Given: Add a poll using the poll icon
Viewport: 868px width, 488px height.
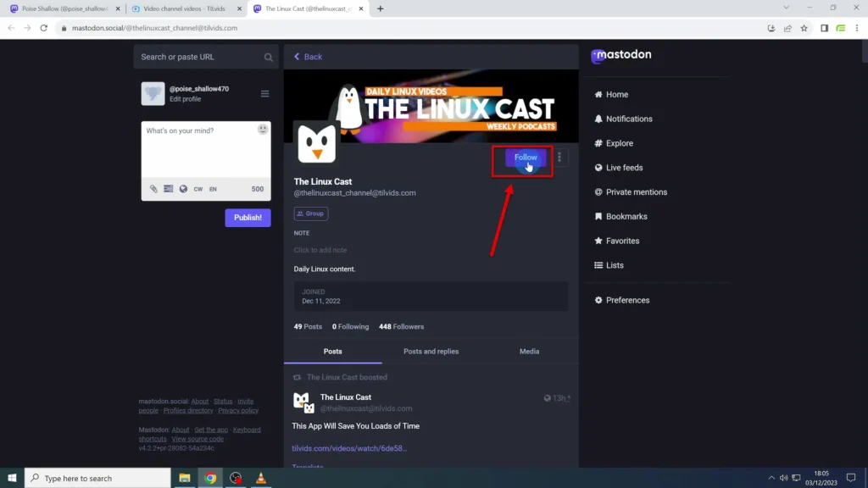Looking at the screenshot, I should 169,189.
